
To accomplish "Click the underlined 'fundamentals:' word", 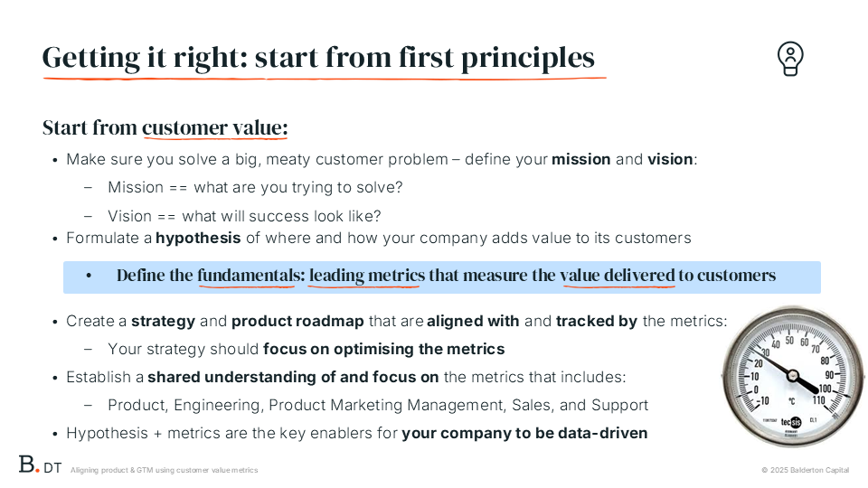I will (251, 276).
